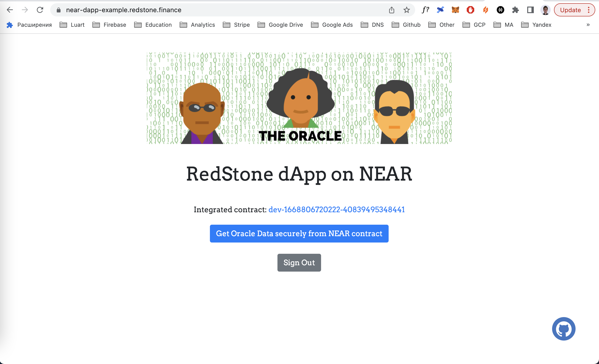Open the user profile avatar
Image resolution: width=599 pixels, height=364 pixels.
(545, 10)
